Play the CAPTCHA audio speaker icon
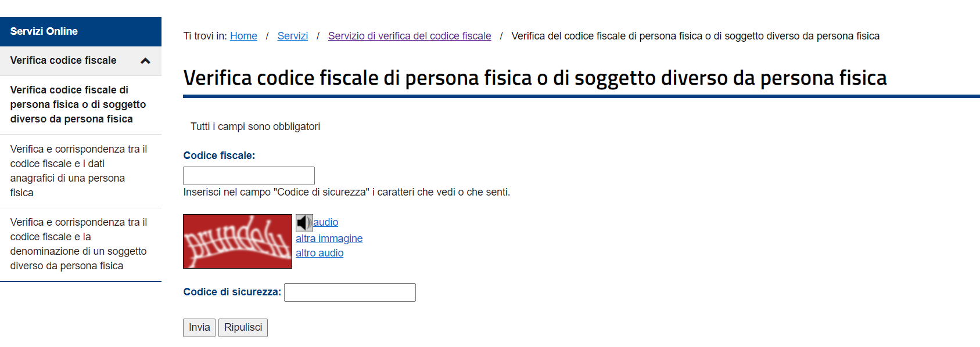The image size is (980, 347). coord(304,222)
